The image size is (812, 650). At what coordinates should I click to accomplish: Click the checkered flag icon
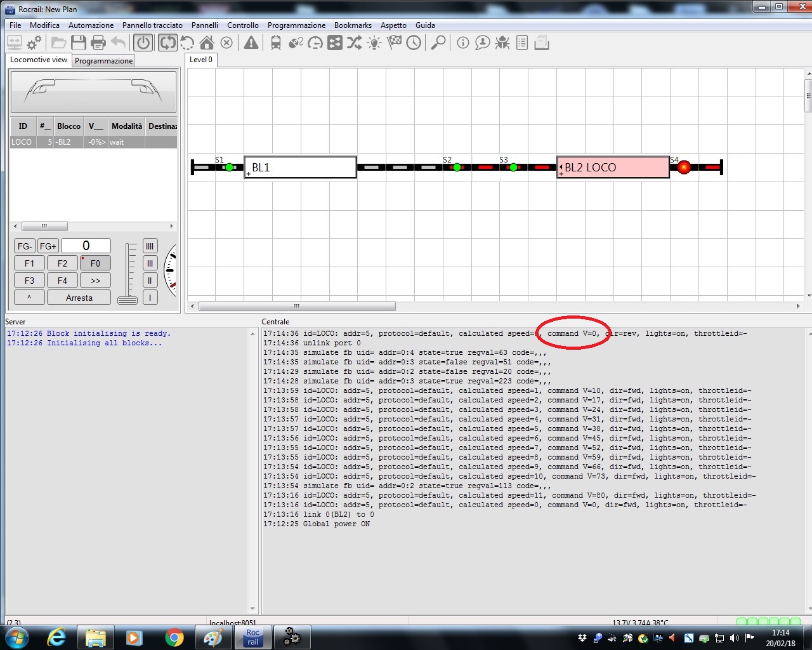[394, 43]
